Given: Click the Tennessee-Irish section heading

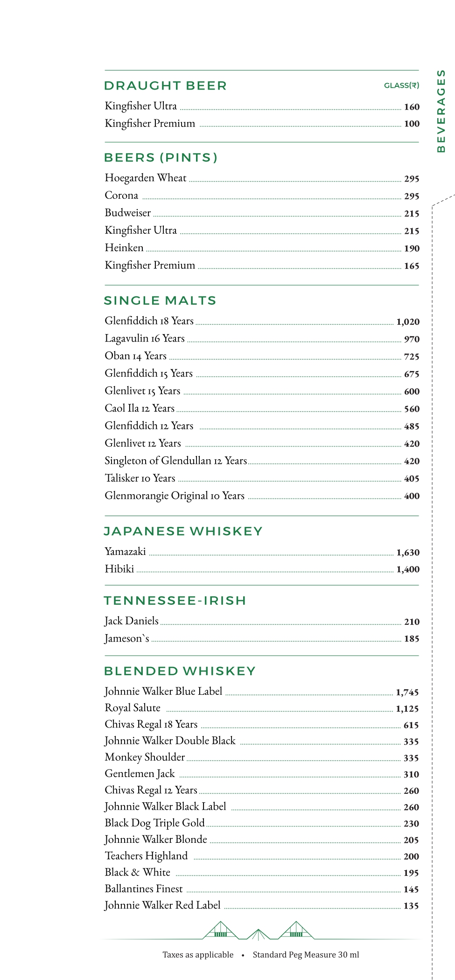Looking at the screenshot, I should point(175,601).
